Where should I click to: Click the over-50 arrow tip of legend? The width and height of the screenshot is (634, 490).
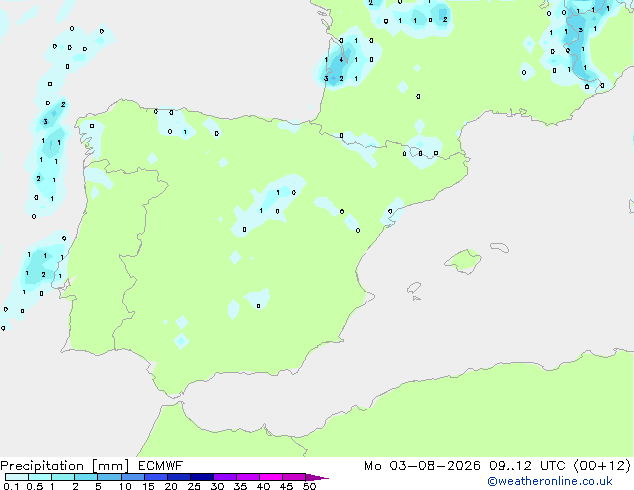pyautogui.click(x=317, y=477)
